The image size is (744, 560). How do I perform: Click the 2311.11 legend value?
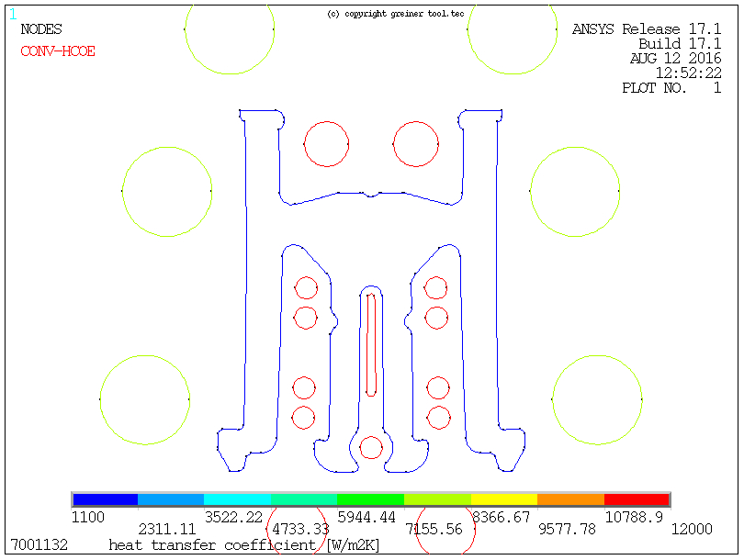167,529
